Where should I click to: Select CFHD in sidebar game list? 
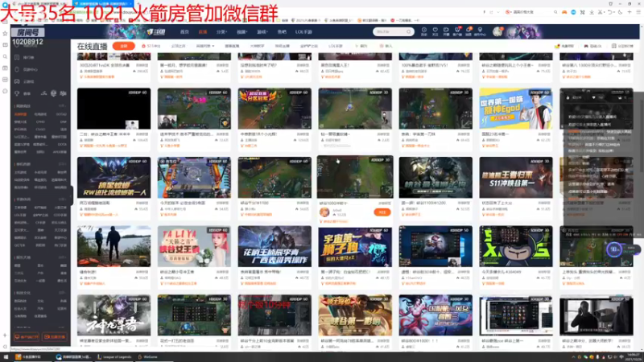point(40,122)
